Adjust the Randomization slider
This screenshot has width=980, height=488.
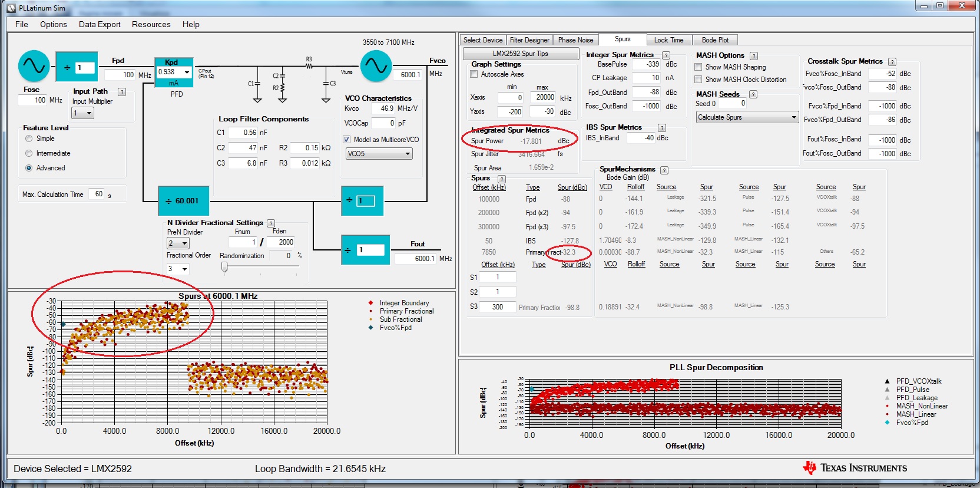pos(224,267)
